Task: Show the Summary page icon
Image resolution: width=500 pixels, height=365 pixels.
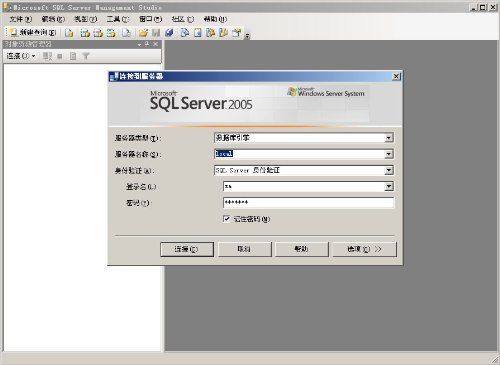Action: (x=198, y=33)
